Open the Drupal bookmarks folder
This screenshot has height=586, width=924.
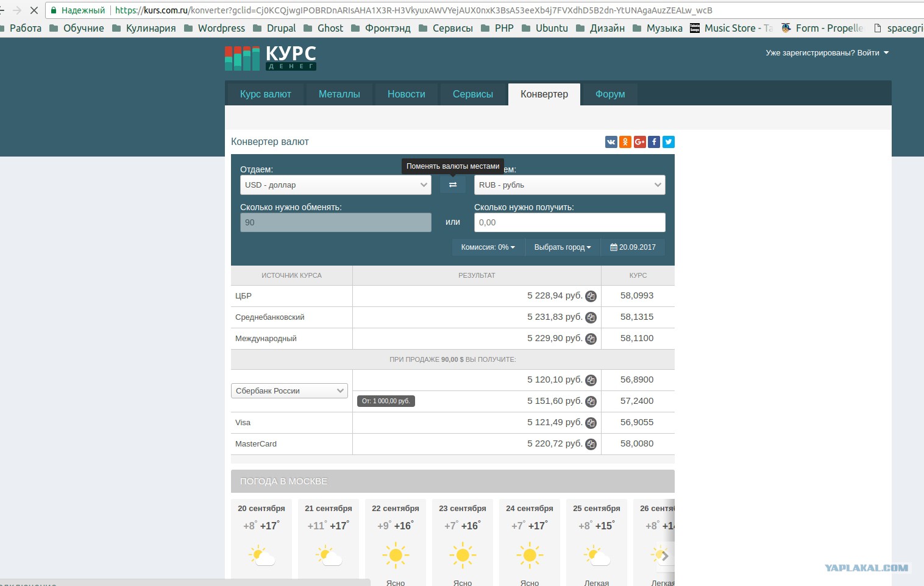tap(274, 28)
